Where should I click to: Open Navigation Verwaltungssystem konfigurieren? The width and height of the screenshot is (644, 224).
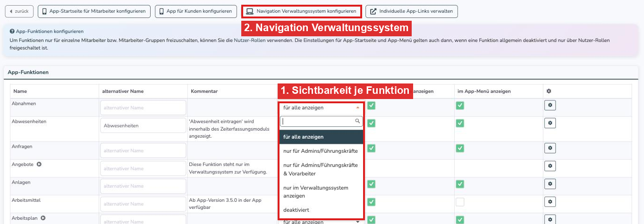301,11
